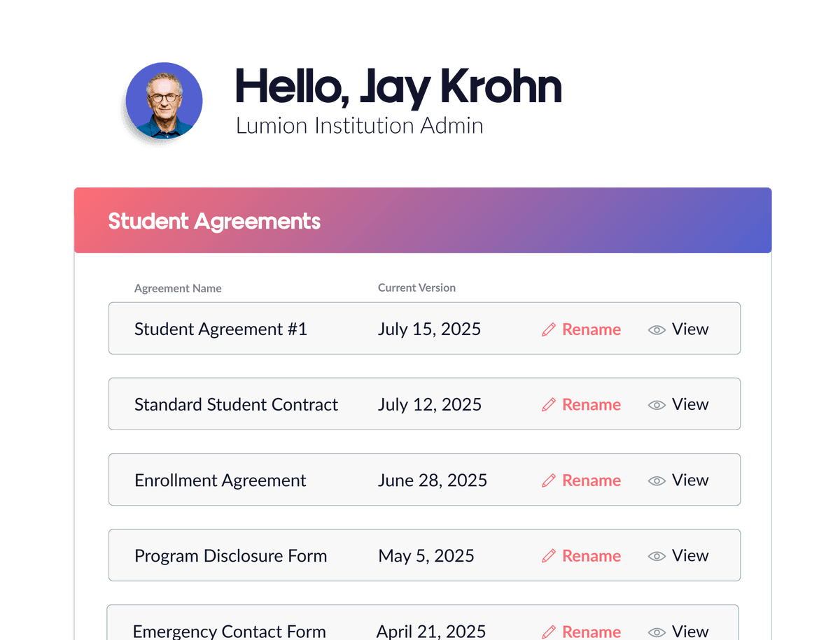
Task: Click Rename for Student Agreement #1
Action: pos(591,329)
